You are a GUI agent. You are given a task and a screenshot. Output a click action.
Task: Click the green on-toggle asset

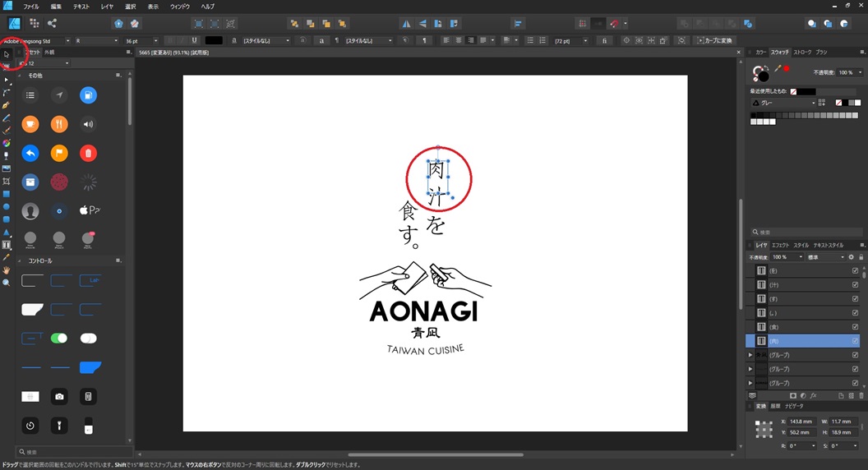click(x=59, y=339)
